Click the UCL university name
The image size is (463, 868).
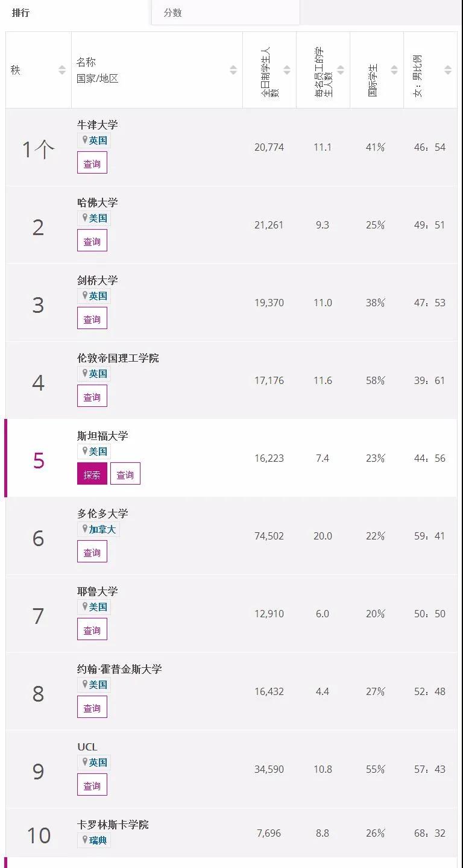coord(87,747)
